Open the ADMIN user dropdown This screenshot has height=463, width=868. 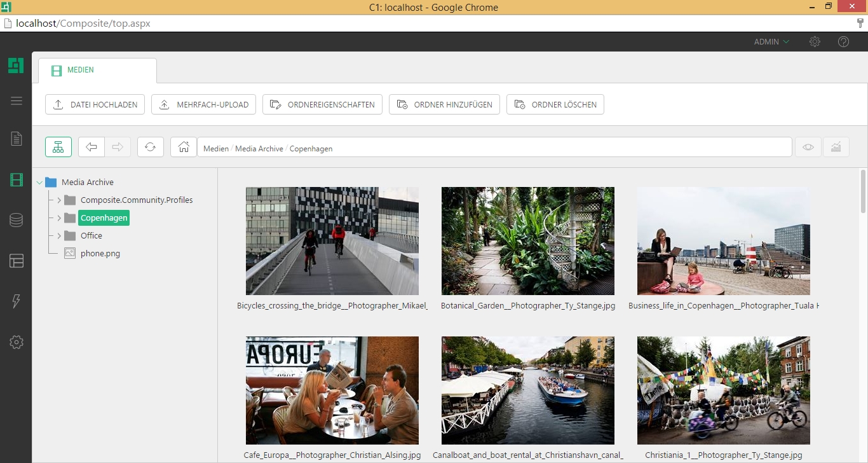click(771, 42)
